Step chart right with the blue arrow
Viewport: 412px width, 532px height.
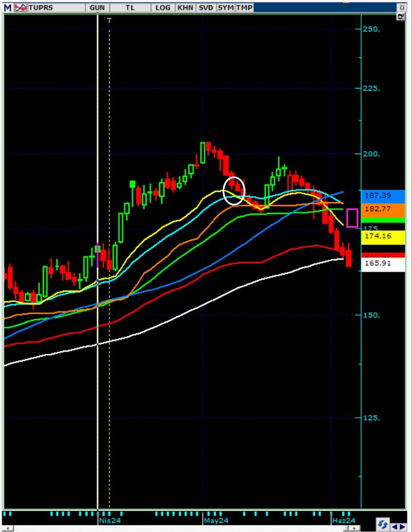(x=402, y=527)
